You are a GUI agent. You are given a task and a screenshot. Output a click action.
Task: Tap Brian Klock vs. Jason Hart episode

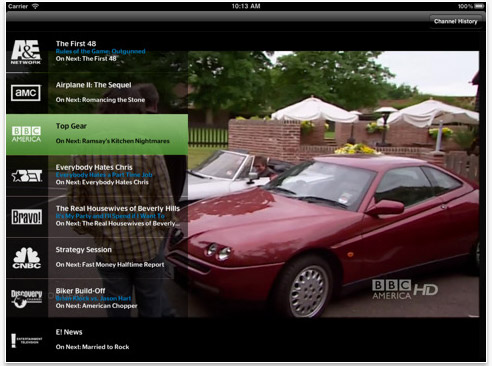(x=93, y=298)
